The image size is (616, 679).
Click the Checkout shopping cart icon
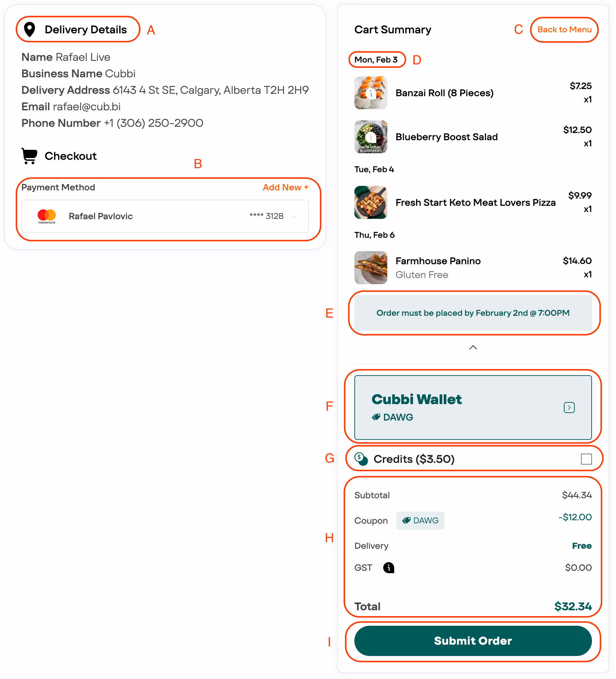pyautogui.click(x=30, y=156)
